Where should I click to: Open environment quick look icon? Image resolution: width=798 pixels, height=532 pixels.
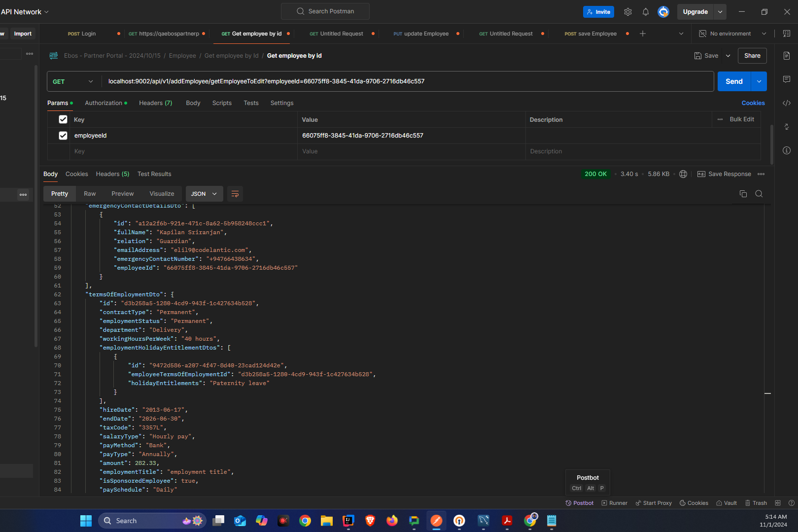pyautogui.click(x=786, y=34)
